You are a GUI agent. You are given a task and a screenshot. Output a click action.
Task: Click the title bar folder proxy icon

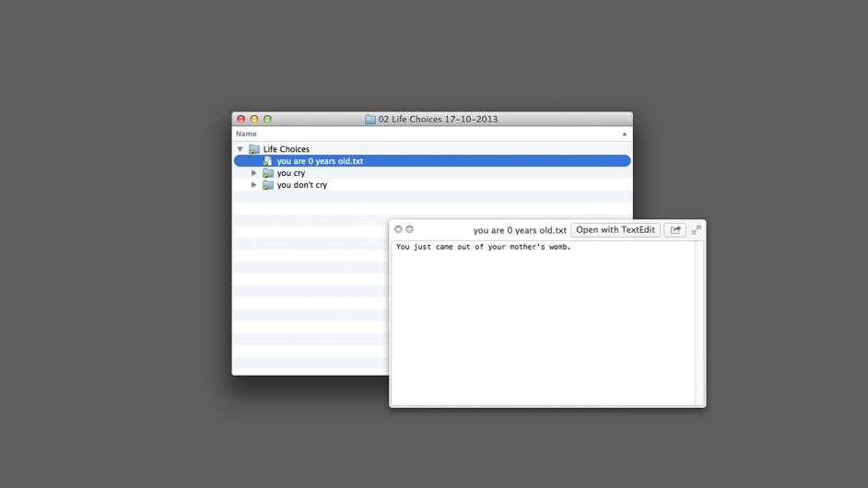tap(370, 119)
